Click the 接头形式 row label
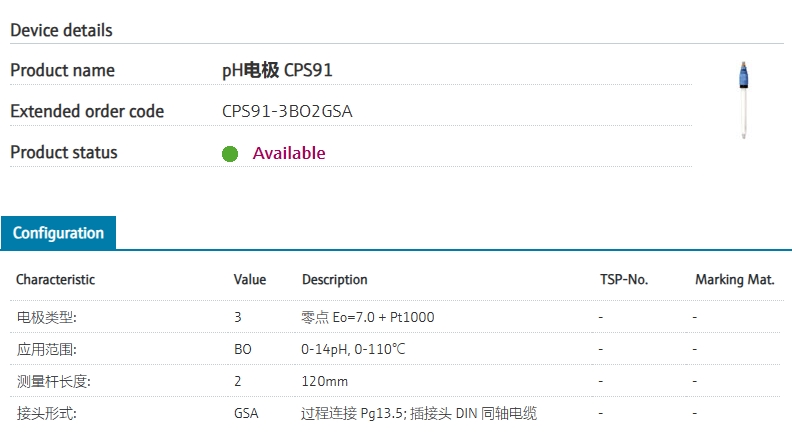The image size is (792, 439). pos(46,413)
